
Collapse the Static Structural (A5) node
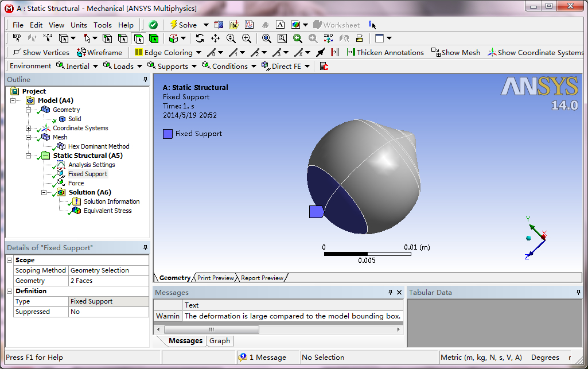28,156
